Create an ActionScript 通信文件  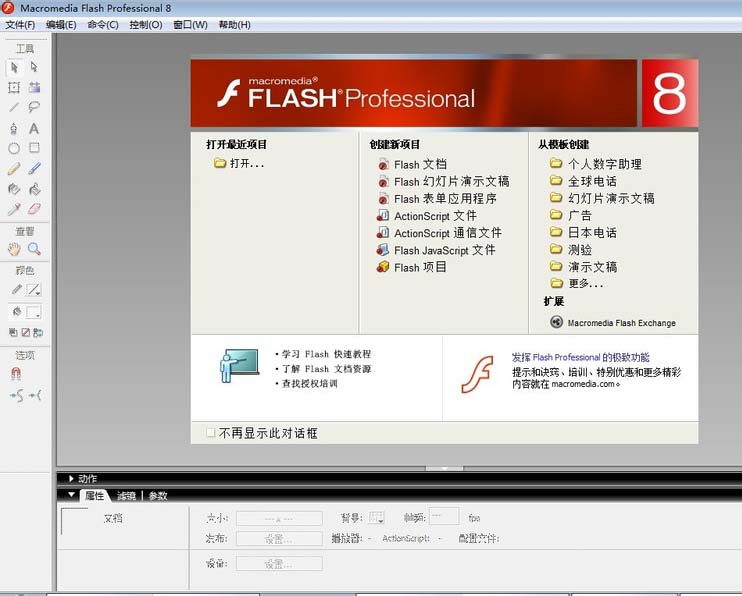point(439,233)
